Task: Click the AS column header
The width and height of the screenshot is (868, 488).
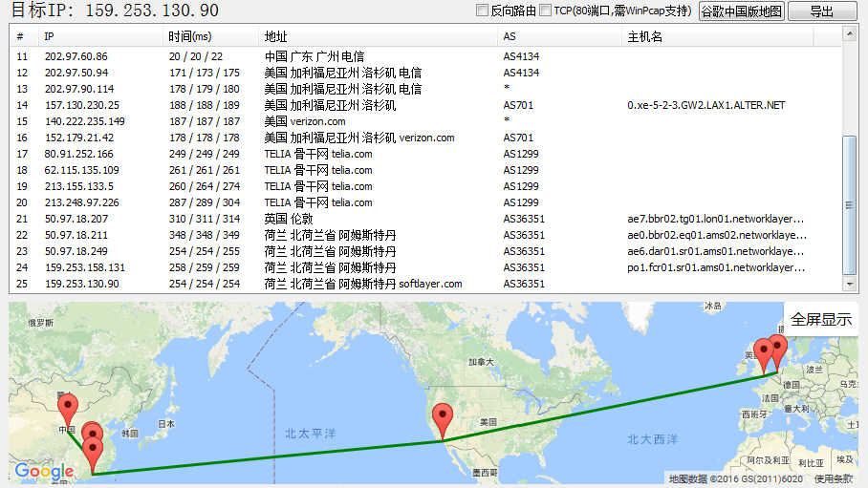Action: pos(510,36)
